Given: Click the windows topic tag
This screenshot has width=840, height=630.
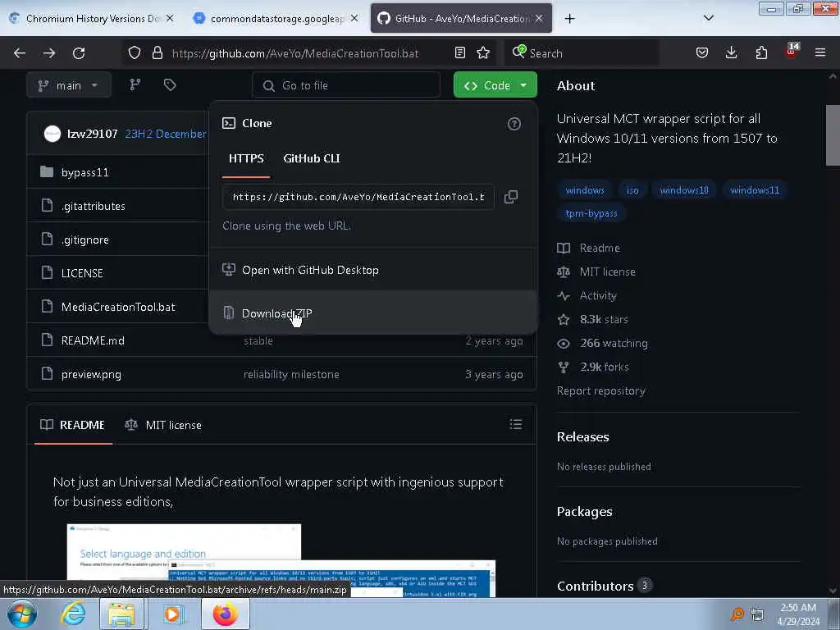Looking at the screenshot, I should click(x=584, y=190).
